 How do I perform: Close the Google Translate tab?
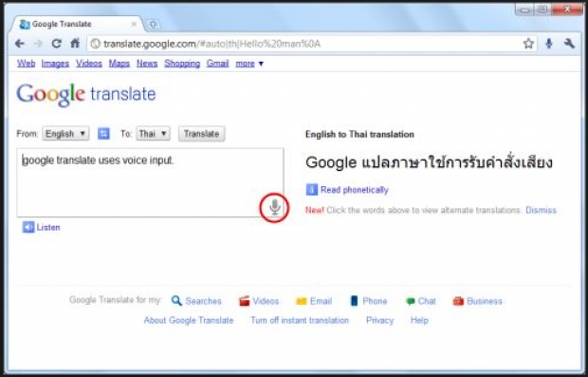pos(135,24)
